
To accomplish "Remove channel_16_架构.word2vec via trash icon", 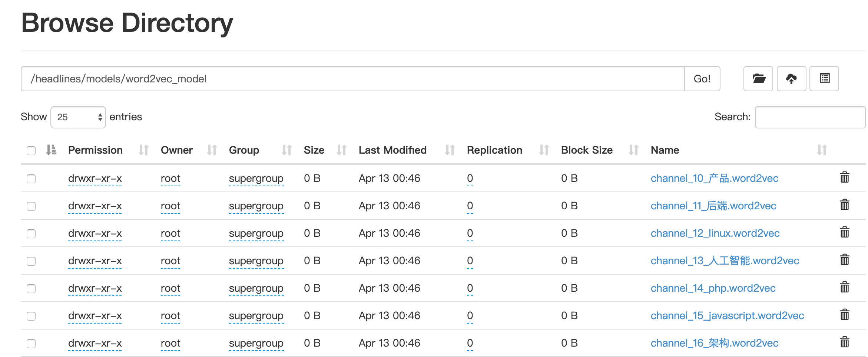I will point(845,342).
